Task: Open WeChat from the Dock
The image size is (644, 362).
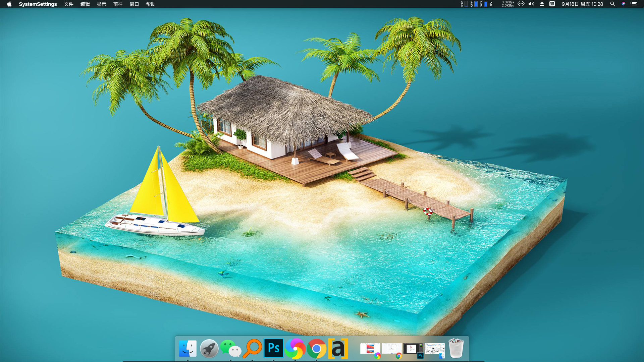Action: click(230, 349)
